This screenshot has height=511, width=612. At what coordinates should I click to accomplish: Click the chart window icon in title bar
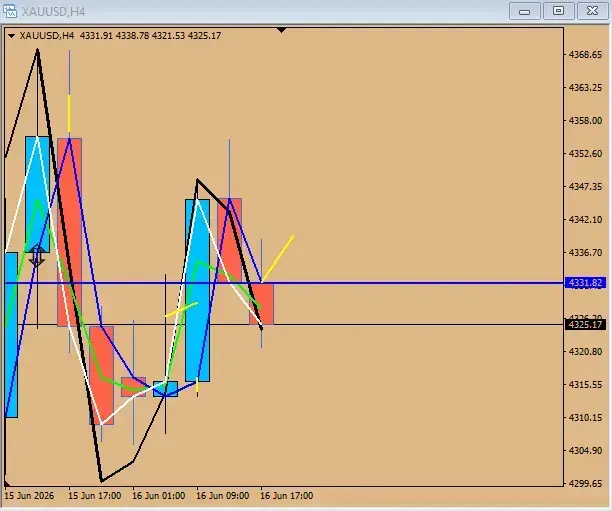(10, 11)
